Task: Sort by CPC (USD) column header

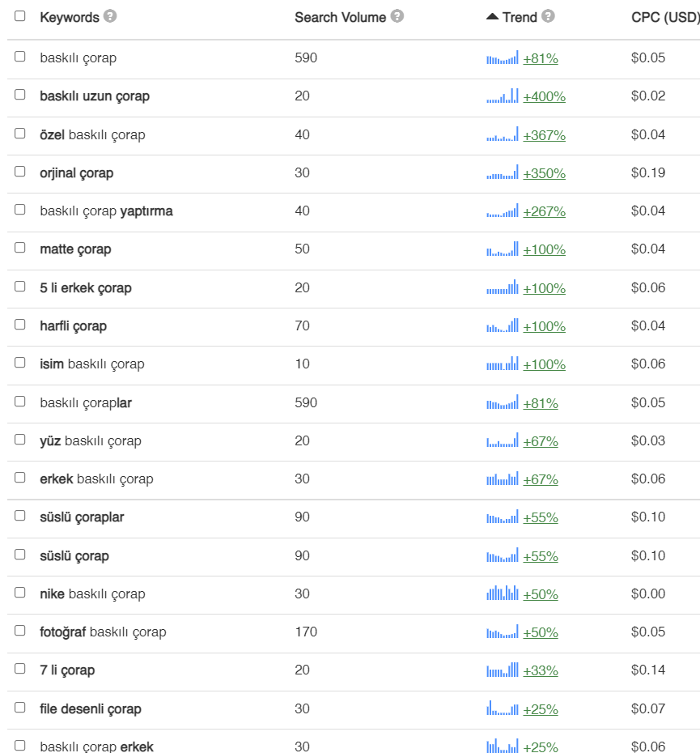Action: pos(665,17)
